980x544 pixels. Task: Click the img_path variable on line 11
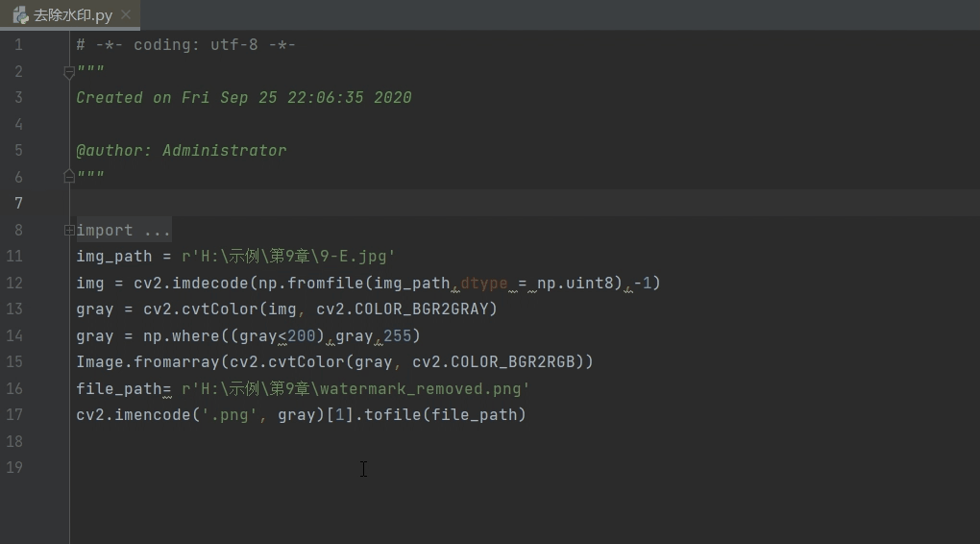(x=113, y=257)
